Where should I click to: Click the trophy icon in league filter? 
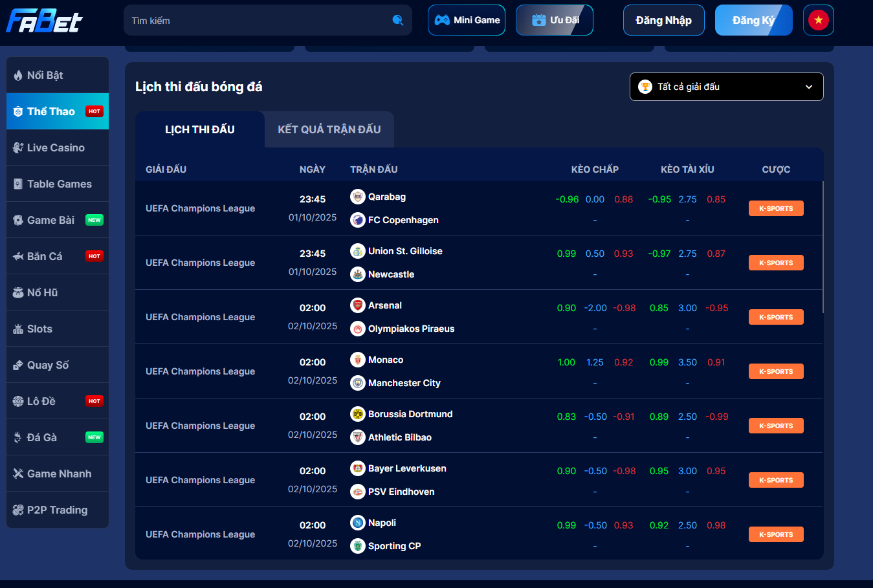(x=645, y=87)
